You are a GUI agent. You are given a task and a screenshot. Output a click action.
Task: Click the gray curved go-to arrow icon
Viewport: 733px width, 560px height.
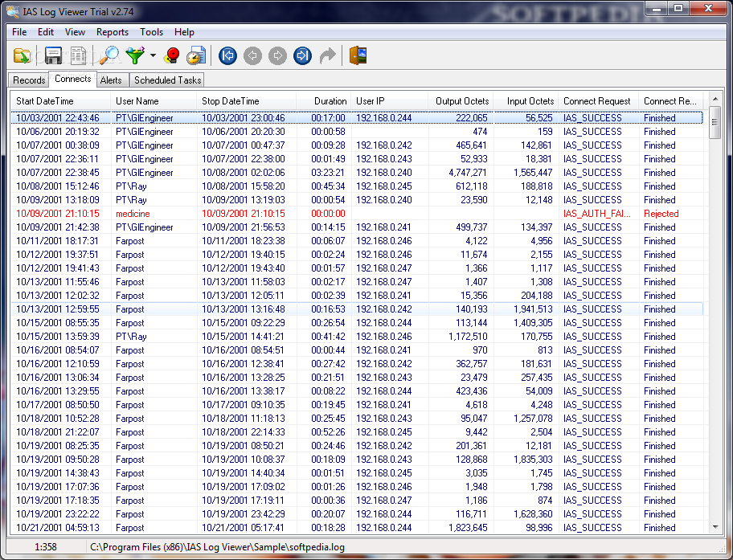(x=328, y=55)
